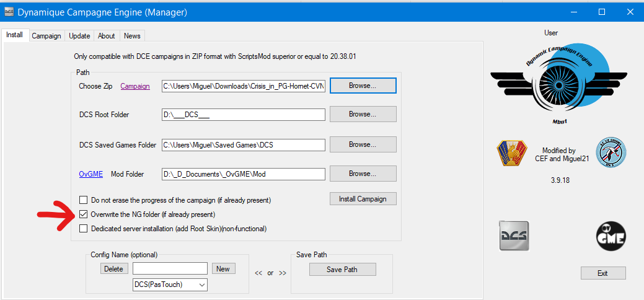Click the DCS Root Folder path field
The width and height of the screenshot is (644, 300).
tap(244, 115)
